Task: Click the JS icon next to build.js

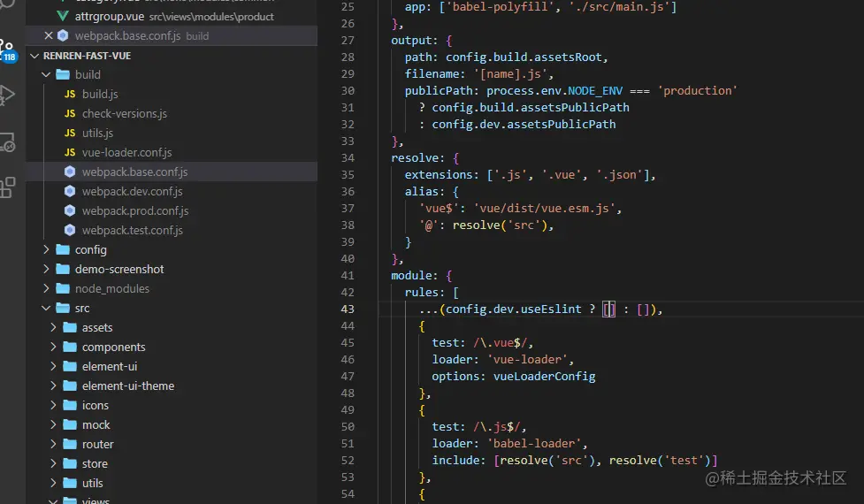Action: [x=70, y=95]
